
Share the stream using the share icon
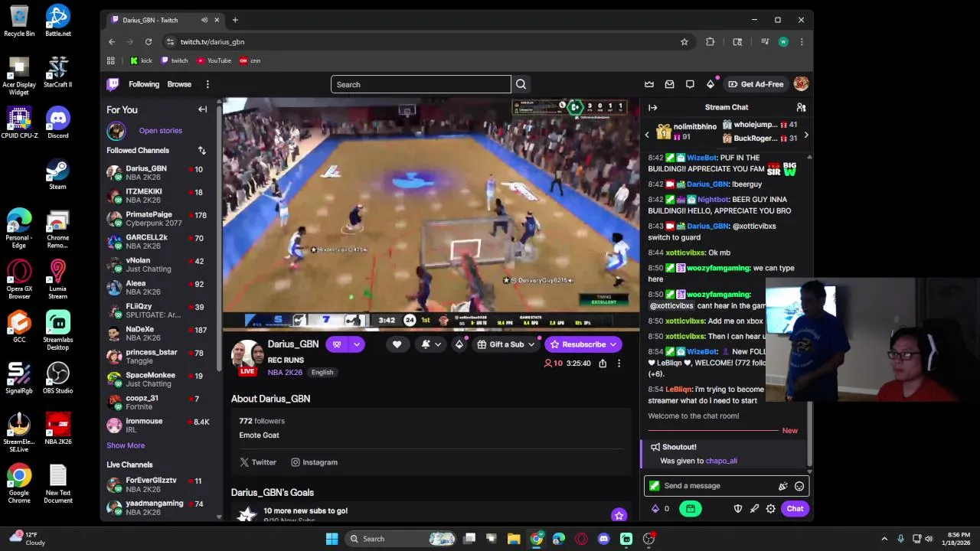[x=603, y=364]
